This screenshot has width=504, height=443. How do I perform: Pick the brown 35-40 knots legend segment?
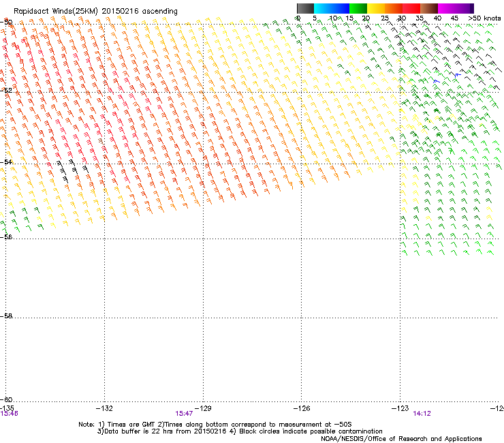tap(429, 8)
